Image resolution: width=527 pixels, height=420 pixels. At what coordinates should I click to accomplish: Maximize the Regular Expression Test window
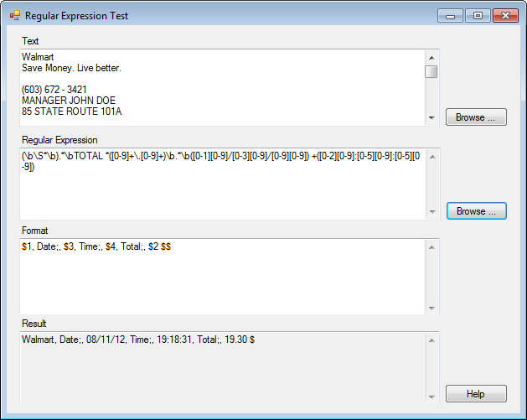(478, 15)
